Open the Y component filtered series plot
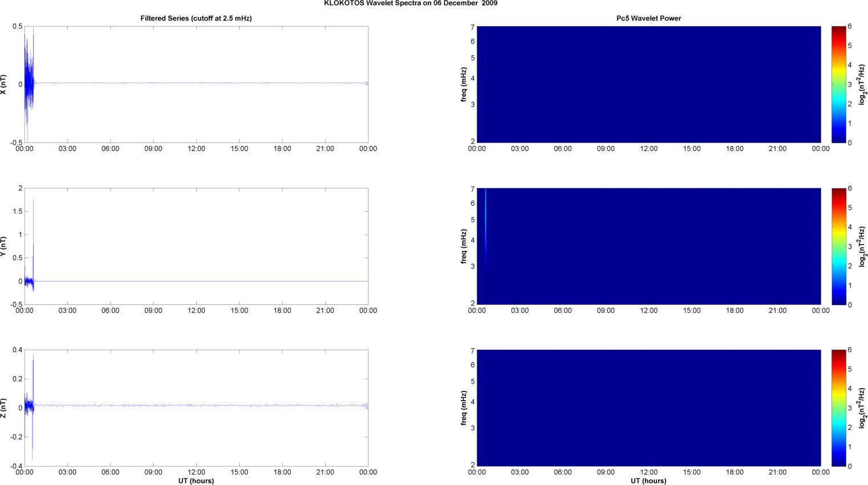Image resolution: width=868 pixels, height=485 pixels. 196,246
